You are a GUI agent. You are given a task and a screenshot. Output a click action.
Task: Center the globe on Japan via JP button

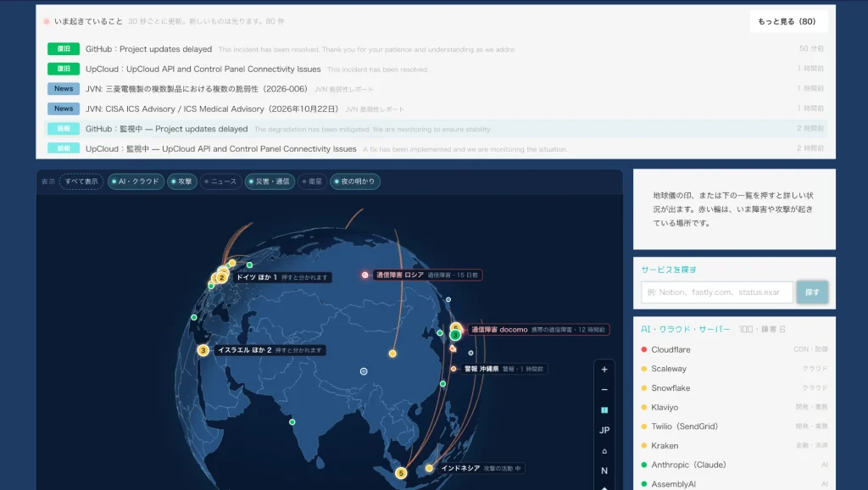(x=604, y=430)
